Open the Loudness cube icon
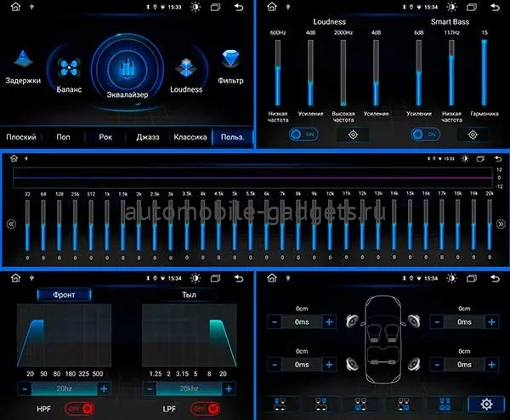The width and height of the screenshot is (510, 420). (x=186, y=68)
